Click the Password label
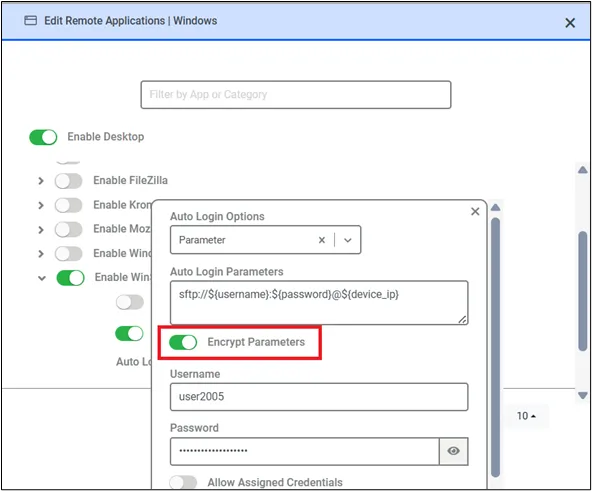The width and height of the screenshot is (592, 491). (x=194, y=428)
